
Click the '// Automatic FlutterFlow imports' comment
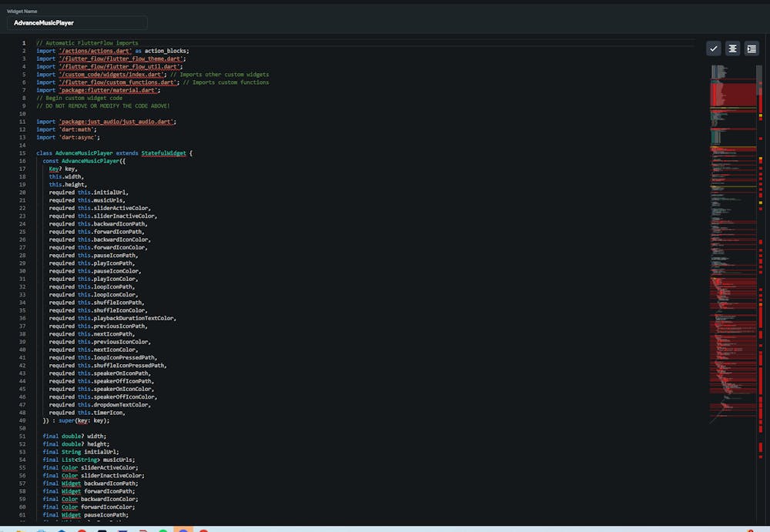click(87, 43)
